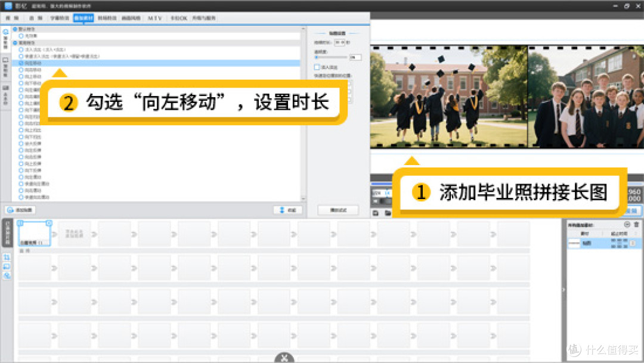
Task: Select the 向上移动 effect radio option
Action: click(x=21, y=76)
